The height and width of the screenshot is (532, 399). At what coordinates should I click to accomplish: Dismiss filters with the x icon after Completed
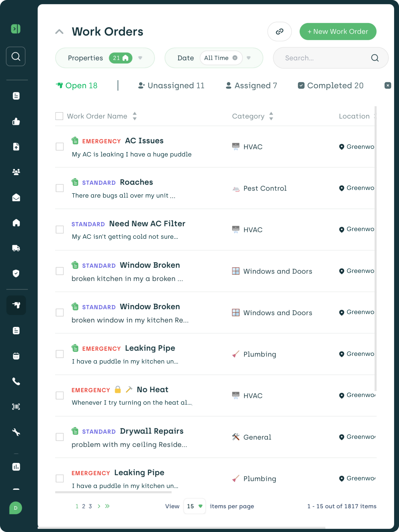388,85
